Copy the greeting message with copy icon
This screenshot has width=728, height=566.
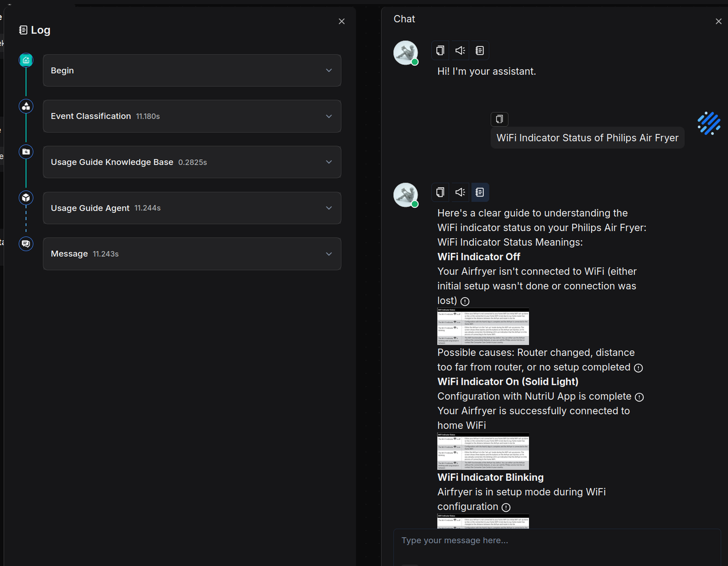[x=440, y=51]
